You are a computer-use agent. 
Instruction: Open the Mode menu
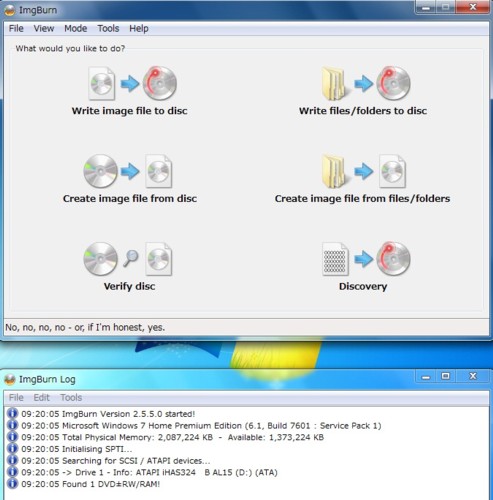pyautogui.click(x=76, y=29)
